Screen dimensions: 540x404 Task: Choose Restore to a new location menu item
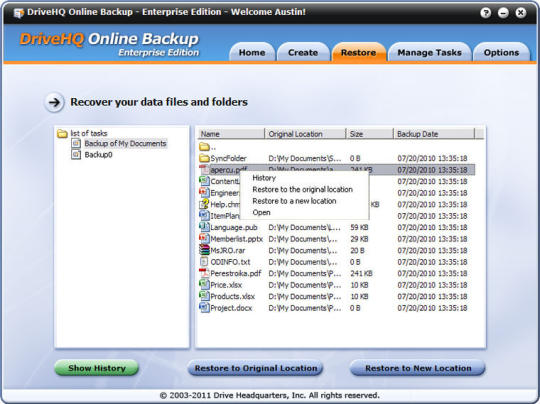point(294,201)
